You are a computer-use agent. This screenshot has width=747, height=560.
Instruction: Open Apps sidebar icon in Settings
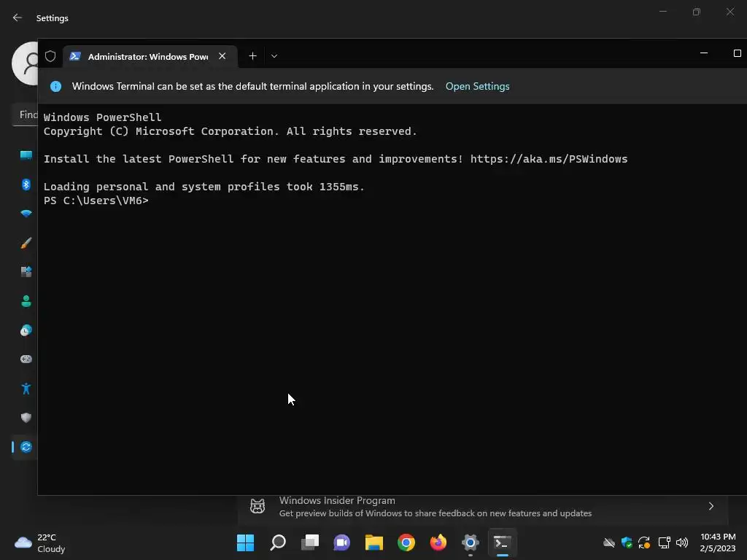(x=26, y=272)
